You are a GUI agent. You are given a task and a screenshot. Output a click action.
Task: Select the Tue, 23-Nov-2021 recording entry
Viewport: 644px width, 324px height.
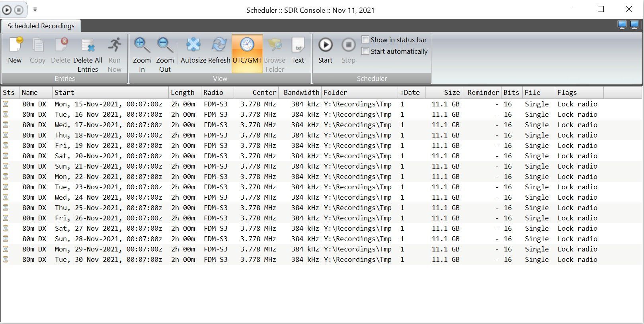[321, 187]
